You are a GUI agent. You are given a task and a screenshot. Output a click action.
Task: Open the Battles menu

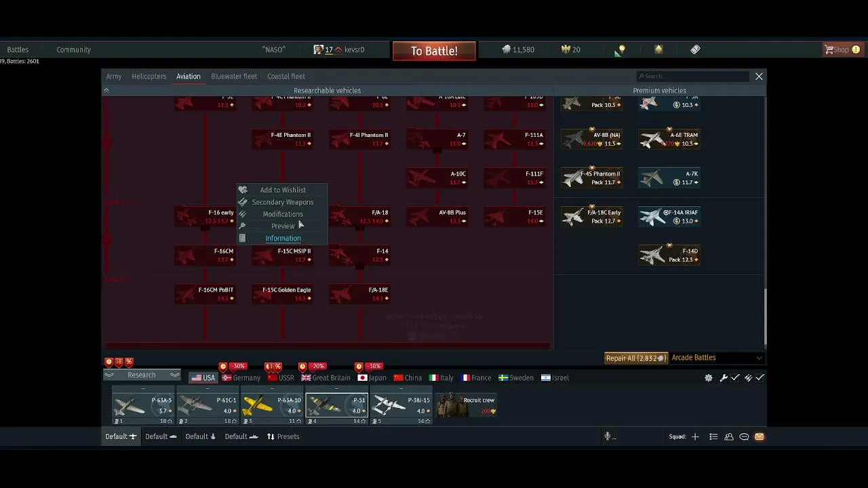(x=18, y=49)
